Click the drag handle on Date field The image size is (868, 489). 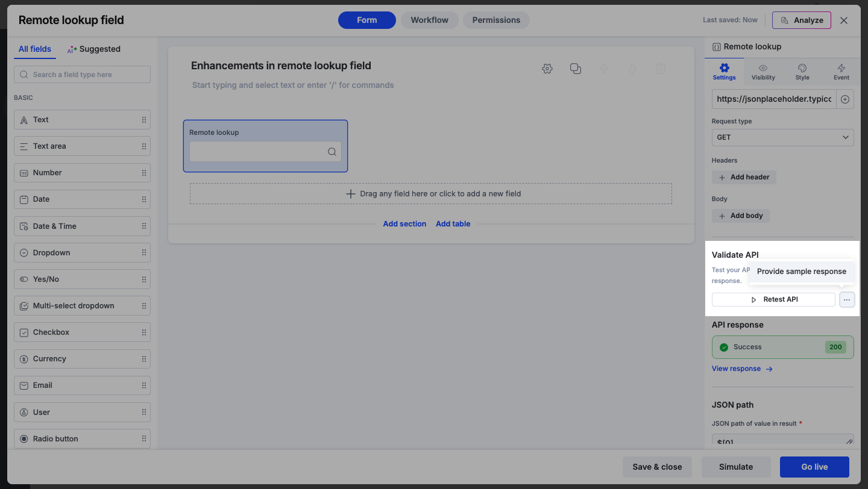click(x=144, y=199)
